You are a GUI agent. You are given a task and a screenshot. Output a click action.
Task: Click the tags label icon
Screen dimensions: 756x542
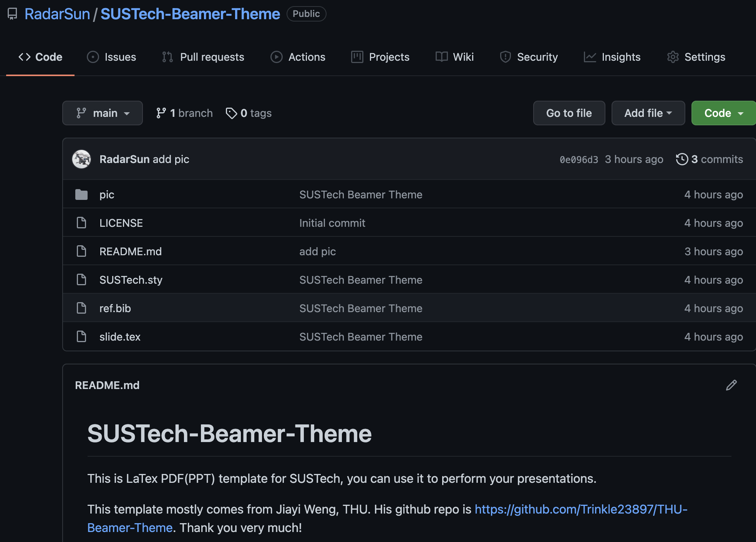(x=231, y=113)
